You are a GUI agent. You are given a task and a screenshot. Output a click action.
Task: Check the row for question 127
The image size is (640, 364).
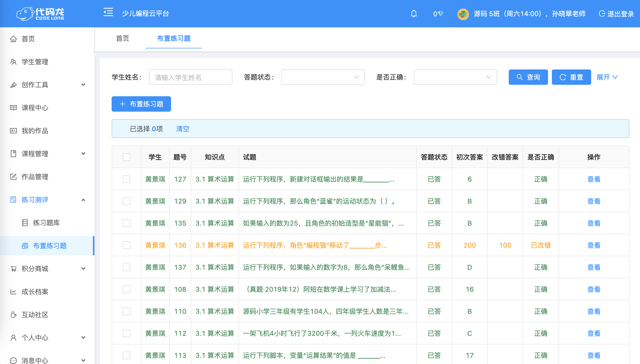pos(126,179)
